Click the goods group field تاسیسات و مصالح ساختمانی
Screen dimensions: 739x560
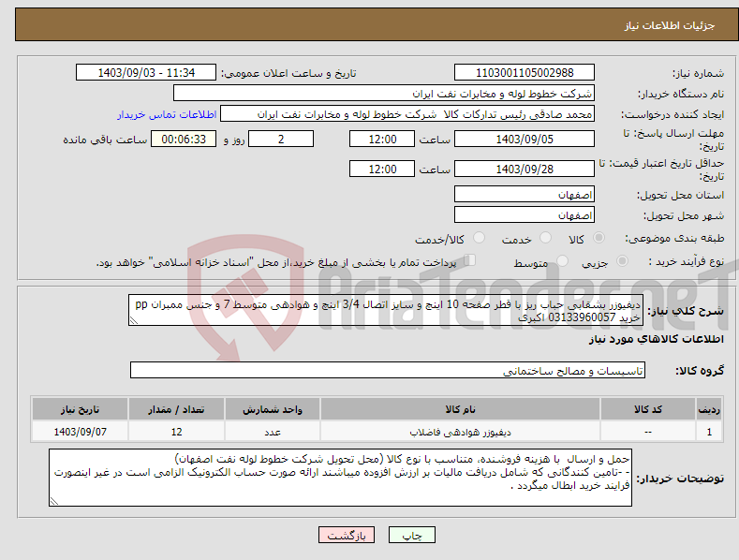pyautogui.click(x=388, y=371)
